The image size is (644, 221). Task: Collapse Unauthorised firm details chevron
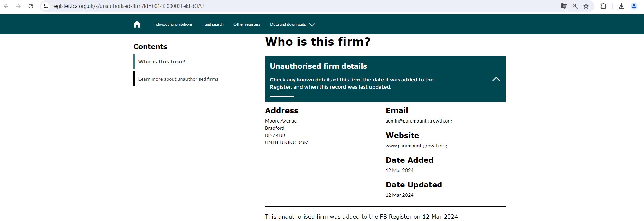(x=496, y=79)
